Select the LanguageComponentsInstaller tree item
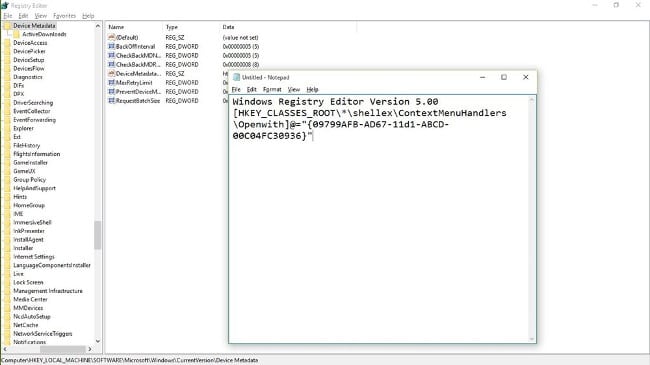Screen dimensions: 650x365 [x=52, y=265]
